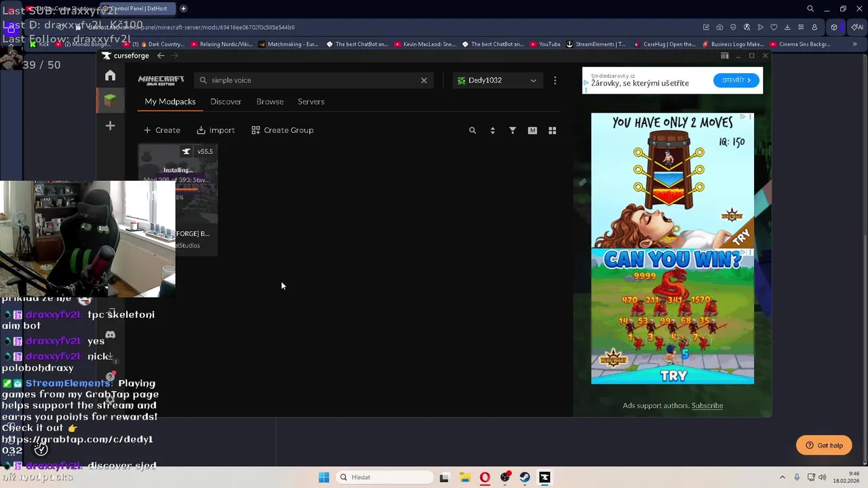Add a game with the sidebar plus icon

[110, 125]
